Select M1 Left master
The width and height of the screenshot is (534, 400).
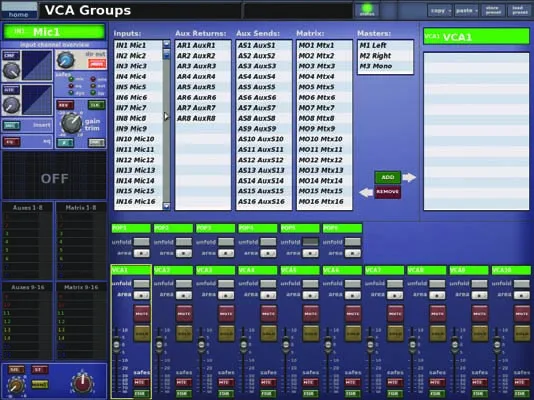coord(386,45)
